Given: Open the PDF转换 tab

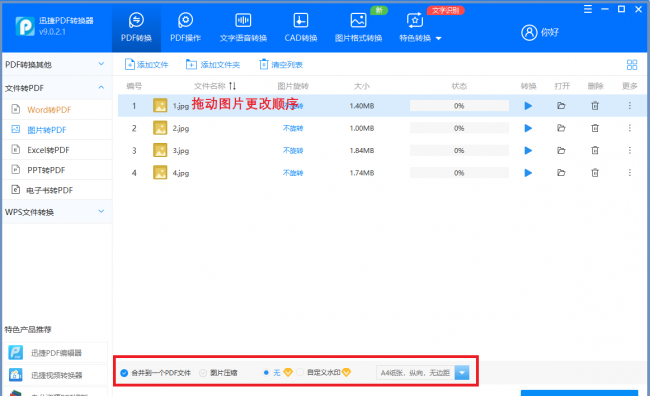Looking at the screenshot, I should 136,28.
